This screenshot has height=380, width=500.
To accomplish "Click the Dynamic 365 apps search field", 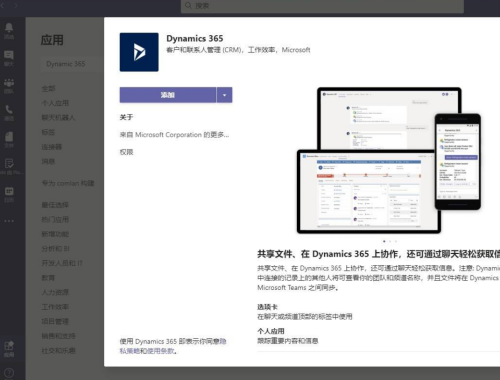I will click(71, 64).
